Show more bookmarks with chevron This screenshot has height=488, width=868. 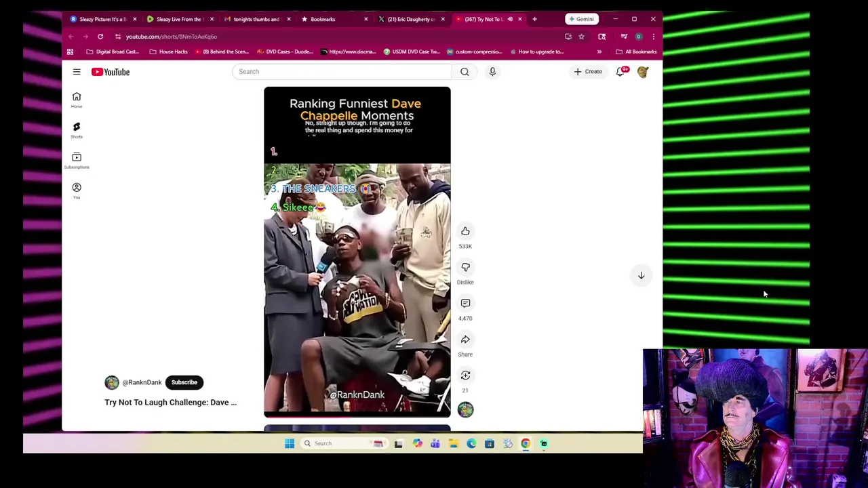coord(599,52)
